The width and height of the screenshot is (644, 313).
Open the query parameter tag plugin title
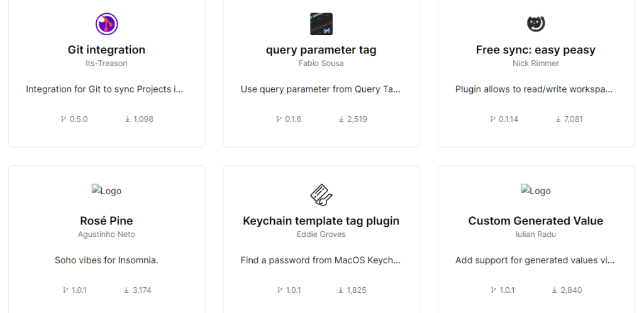click(321, 50)
